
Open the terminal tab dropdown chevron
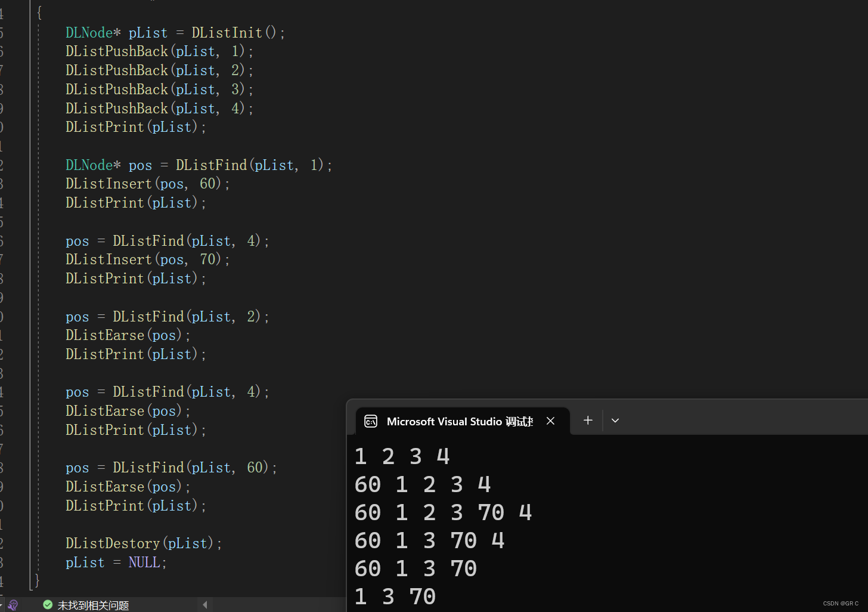[x=615, y=421]
